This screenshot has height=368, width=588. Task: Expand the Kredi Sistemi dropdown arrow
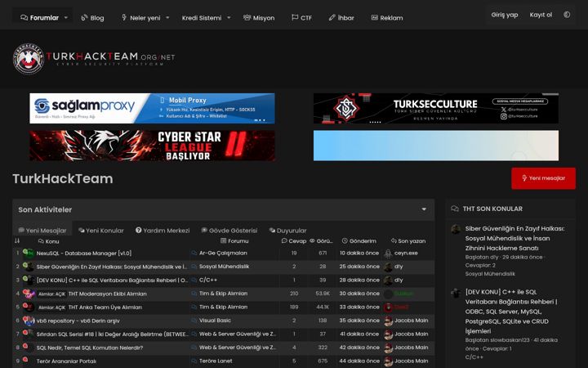pyautogui.click(x=229, y=18)
